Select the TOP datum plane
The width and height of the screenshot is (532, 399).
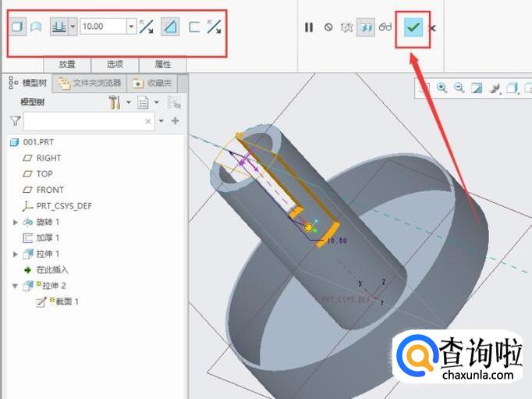click(44, 174)
